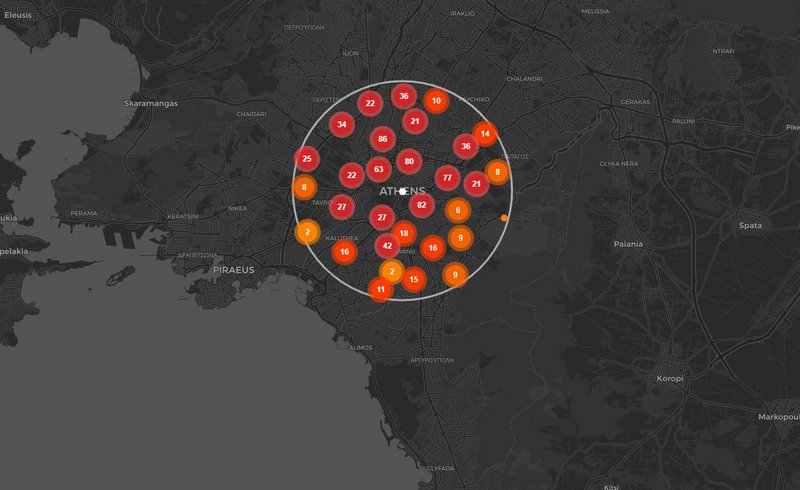Click the Paiania place label

coord(629,243)
